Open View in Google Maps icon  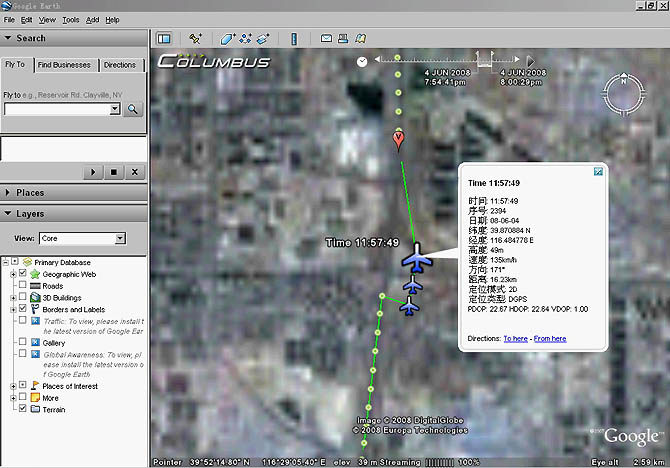(x=360, y=38)
